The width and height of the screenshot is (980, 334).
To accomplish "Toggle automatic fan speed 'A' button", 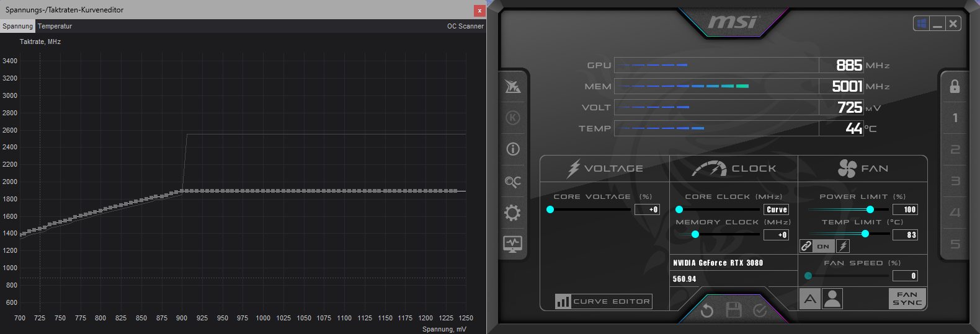I will click(x=810, y=299).
